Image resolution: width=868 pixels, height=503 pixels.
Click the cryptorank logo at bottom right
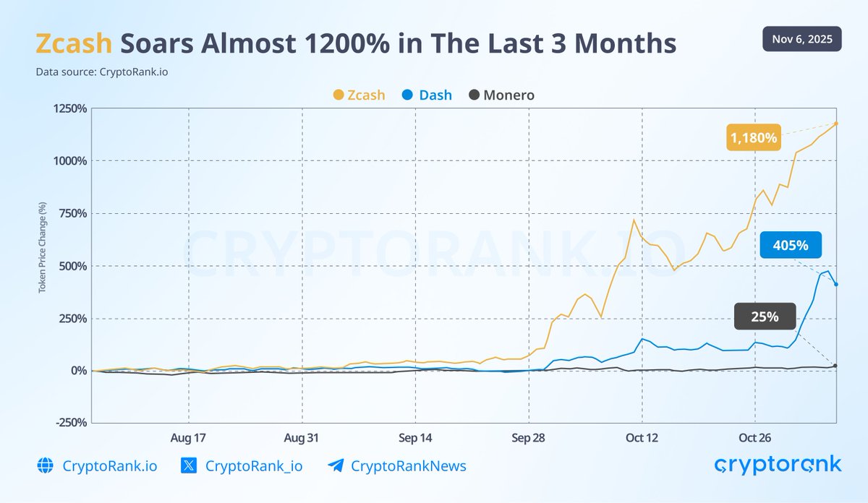[x=778, y=464]
